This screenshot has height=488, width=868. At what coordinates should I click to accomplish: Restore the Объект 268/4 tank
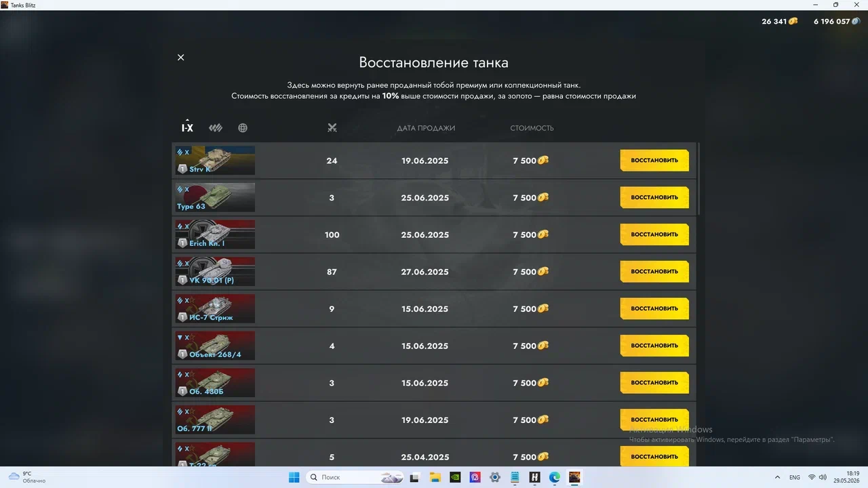[654, 346]
